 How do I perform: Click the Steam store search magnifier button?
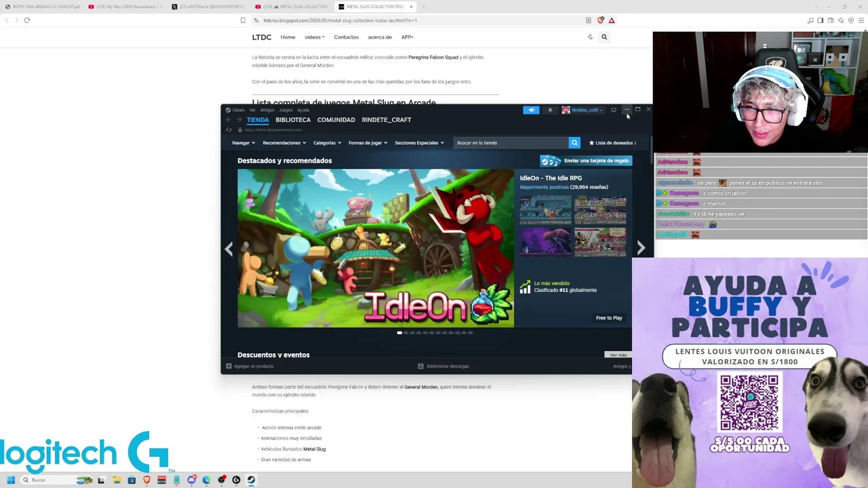tap(574, 143)
